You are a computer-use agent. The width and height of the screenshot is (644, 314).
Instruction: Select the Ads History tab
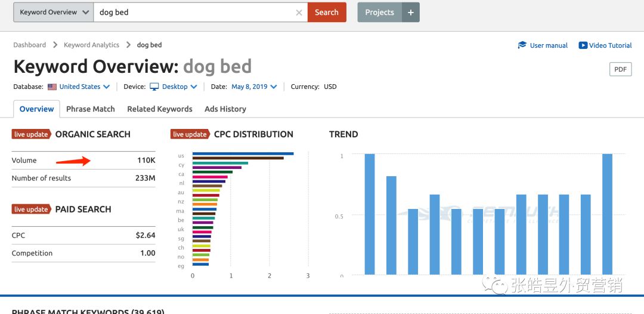click(225, 109)
